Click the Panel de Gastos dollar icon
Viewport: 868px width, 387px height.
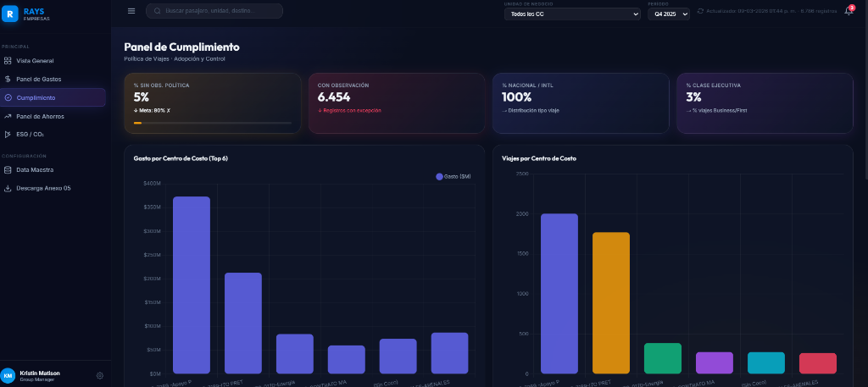[x=8, y=79]
